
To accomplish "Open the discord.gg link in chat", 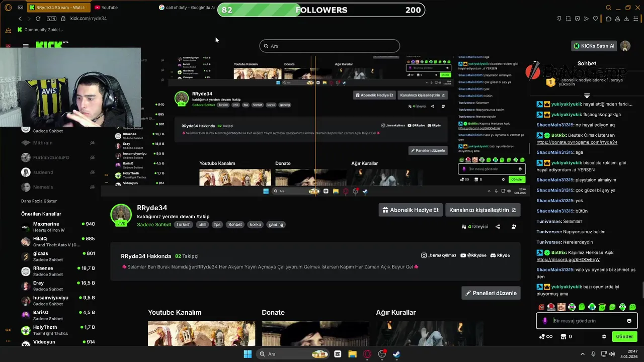I will pos(568,260).
